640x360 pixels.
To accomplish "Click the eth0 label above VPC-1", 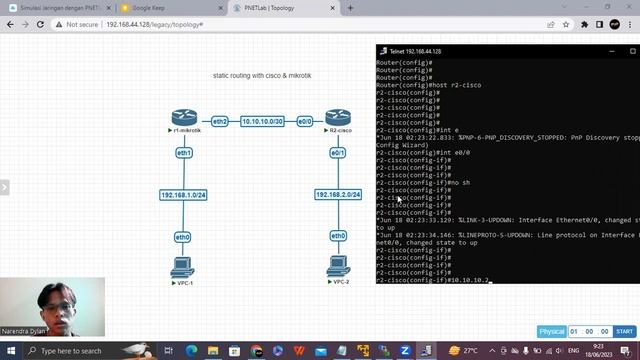I will (x=182, y=237).
